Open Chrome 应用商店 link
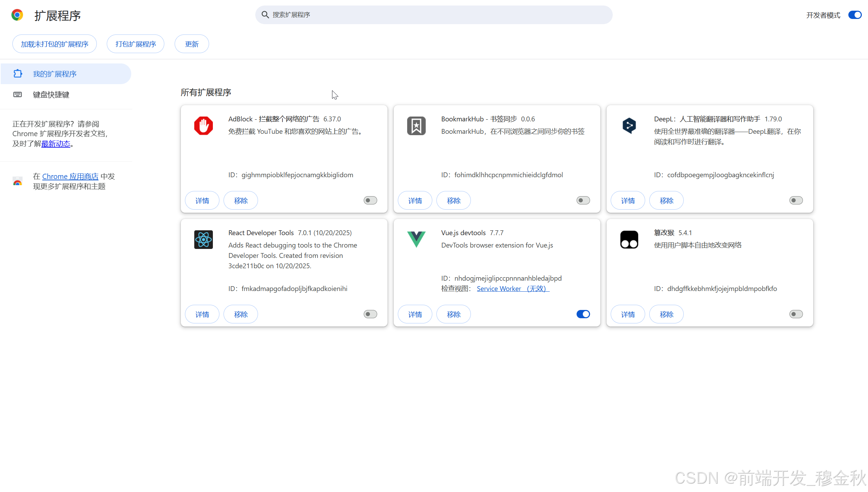Viewport: 868px width, 492px height. point(70,177)
